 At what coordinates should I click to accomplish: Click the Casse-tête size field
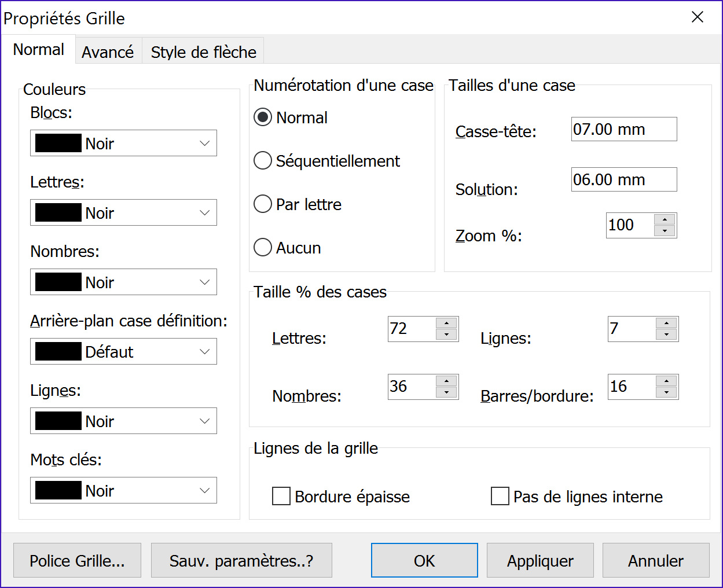(624, 129)
